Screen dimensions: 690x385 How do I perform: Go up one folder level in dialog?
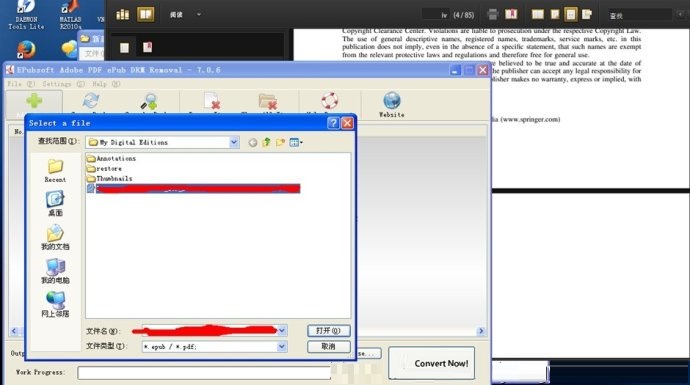267,142
